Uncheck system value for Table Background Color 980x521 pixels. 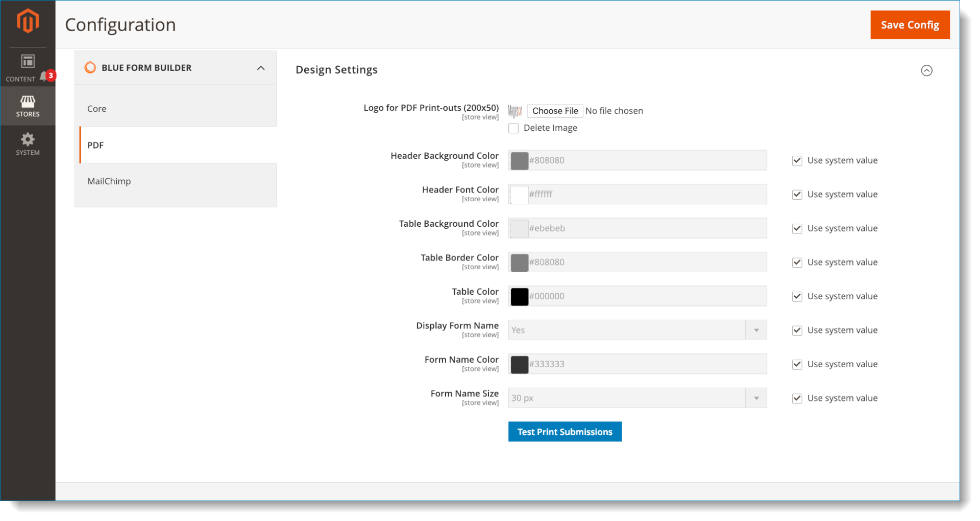(797, 228)
